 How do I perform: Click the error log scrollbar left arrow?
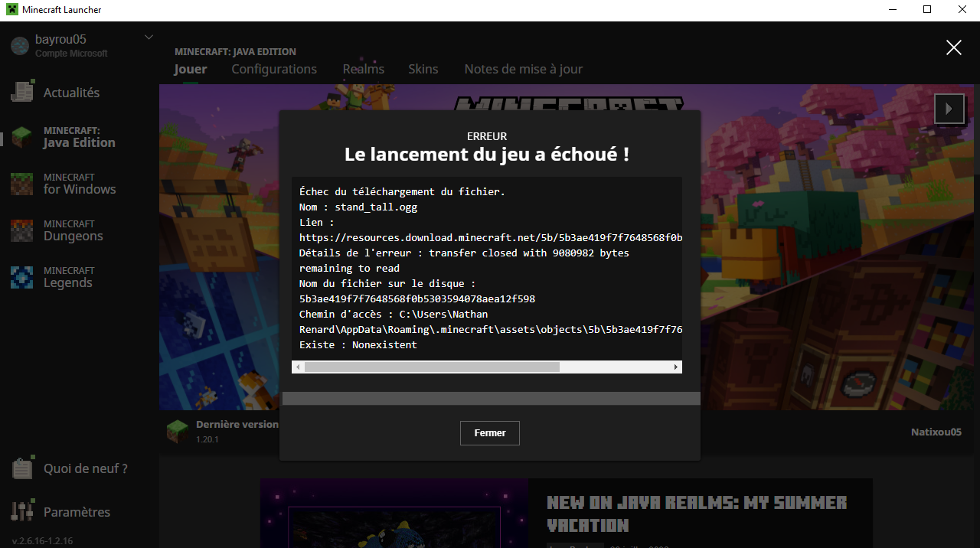(x=298, y=367)
